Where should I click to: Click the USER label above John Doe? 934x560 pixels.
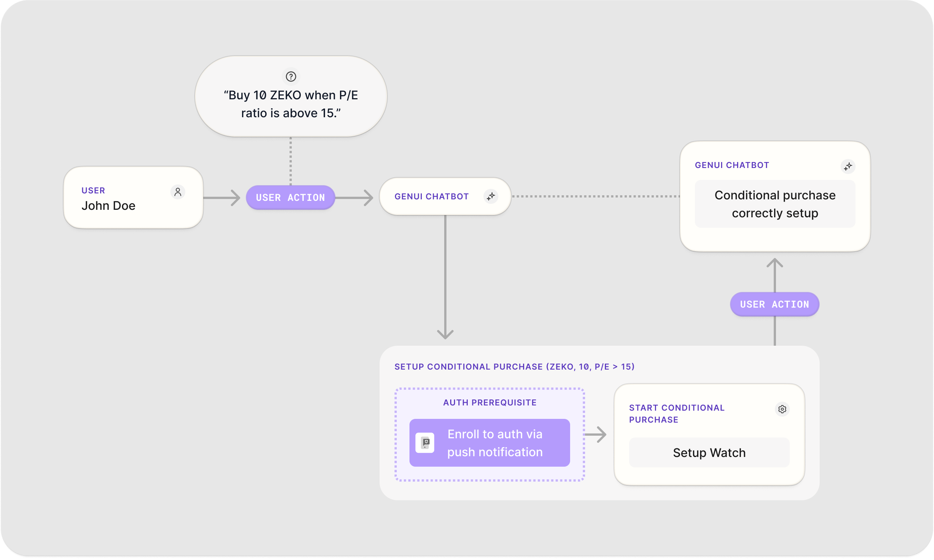pyautogui.click(x=93, y=190)
